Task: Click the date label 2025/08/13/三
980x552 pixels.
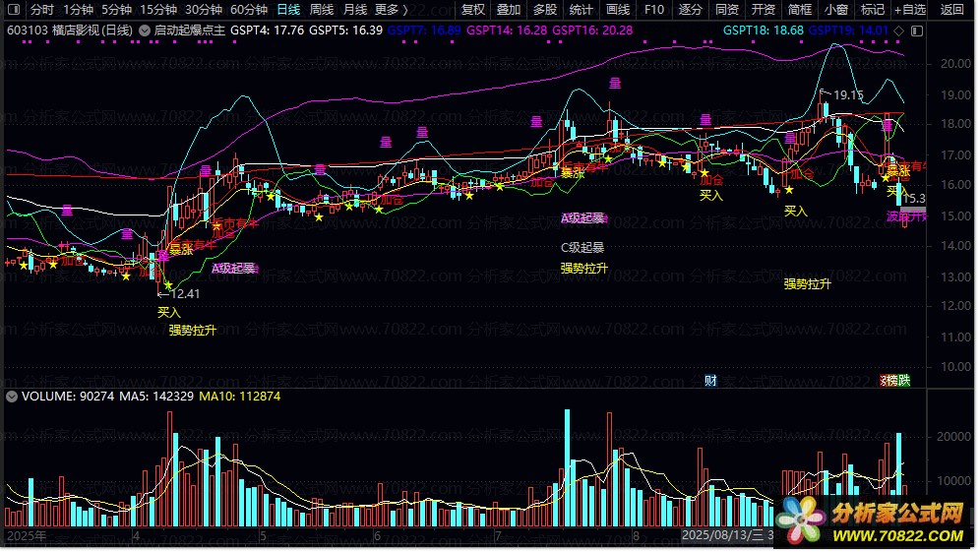Action: [722, 535]
